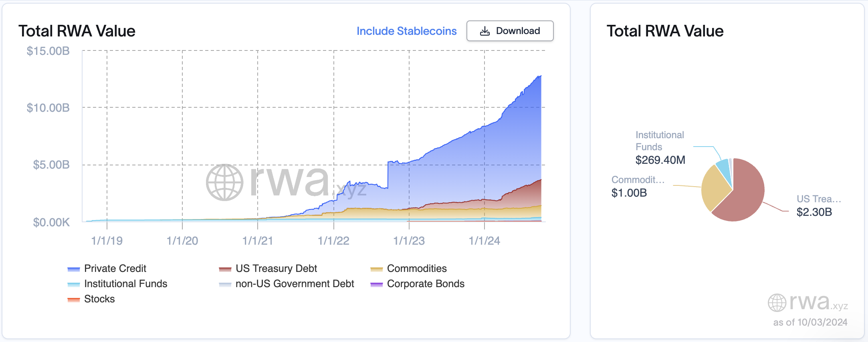This screenshot has width=868, height=342.
Task: Click the blue Private Credit color swatch
Action: (x=75, y=268)
